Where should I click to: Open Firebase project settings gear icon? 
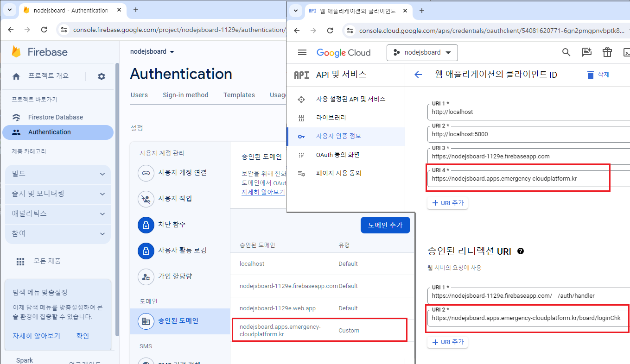(102, 76)
